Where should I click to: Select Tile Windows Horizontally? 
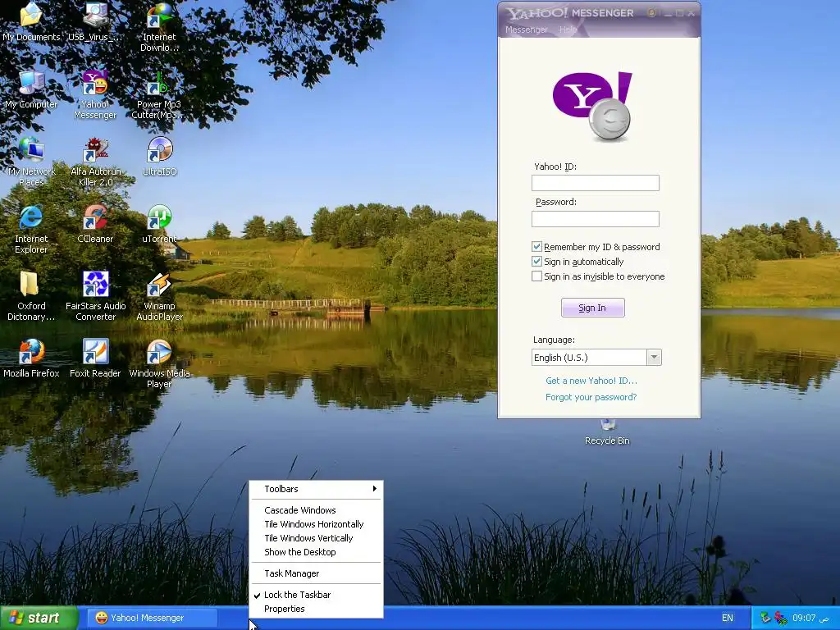tap(316, 524)
